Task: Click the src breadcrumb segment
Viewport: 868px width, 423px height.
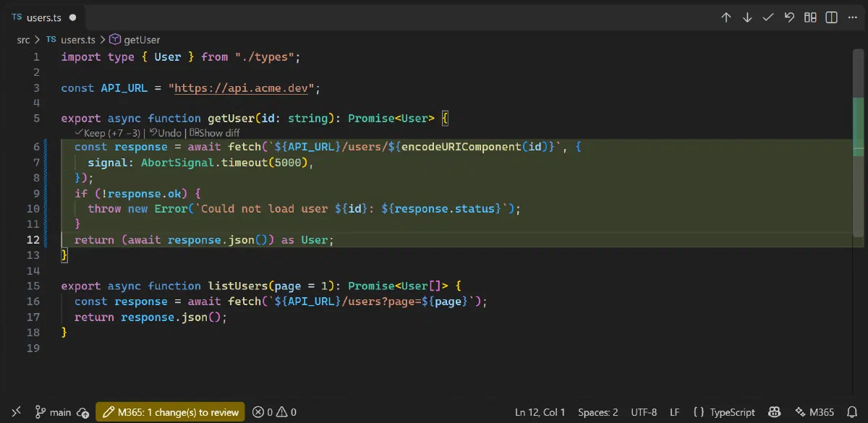Action: (x=23, y=40)
